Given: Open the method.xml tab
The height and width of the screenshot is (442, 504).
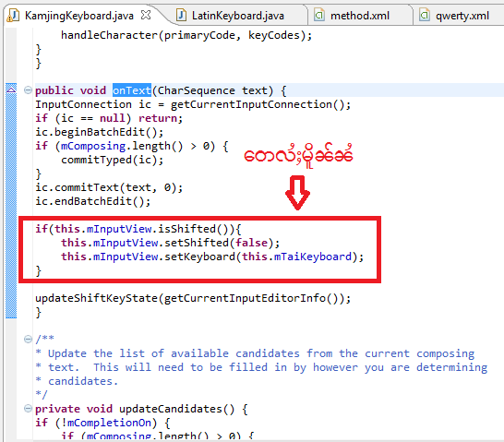Looking at the screenshot, I should (x=359, y=16).
